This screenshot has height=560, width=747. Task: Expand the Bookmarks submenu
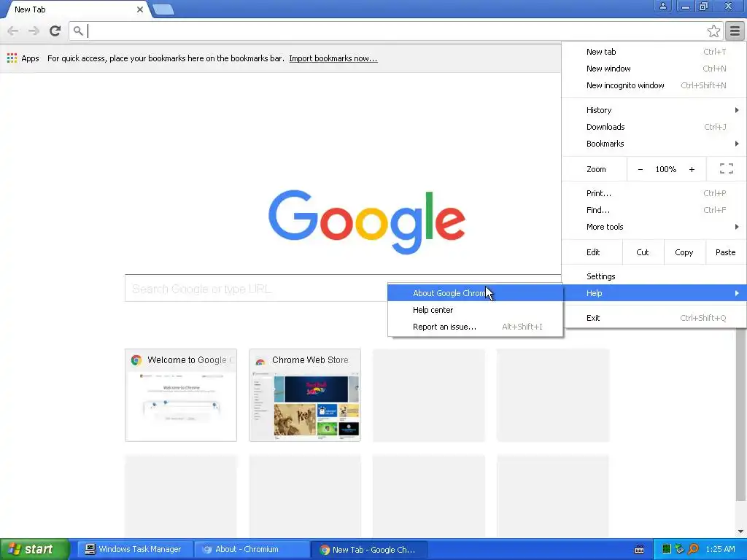click(x=654, y=144)
